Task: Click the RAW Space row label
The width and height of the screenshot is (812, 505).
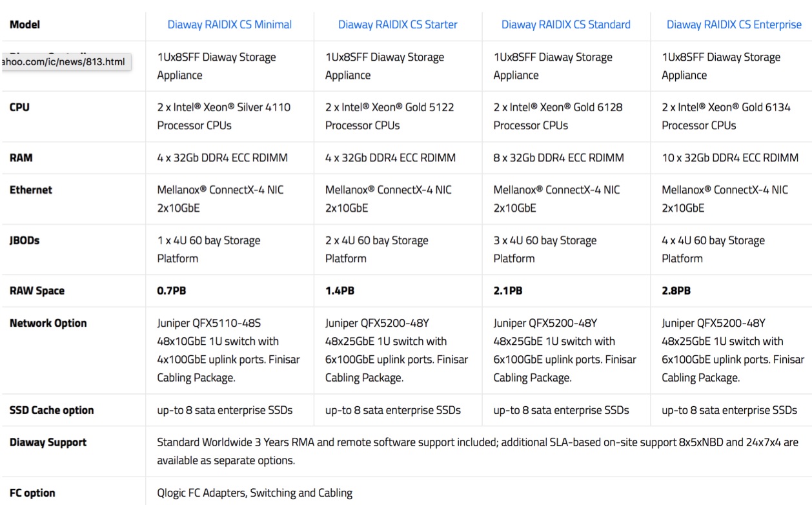Action: tap(37, 291)
